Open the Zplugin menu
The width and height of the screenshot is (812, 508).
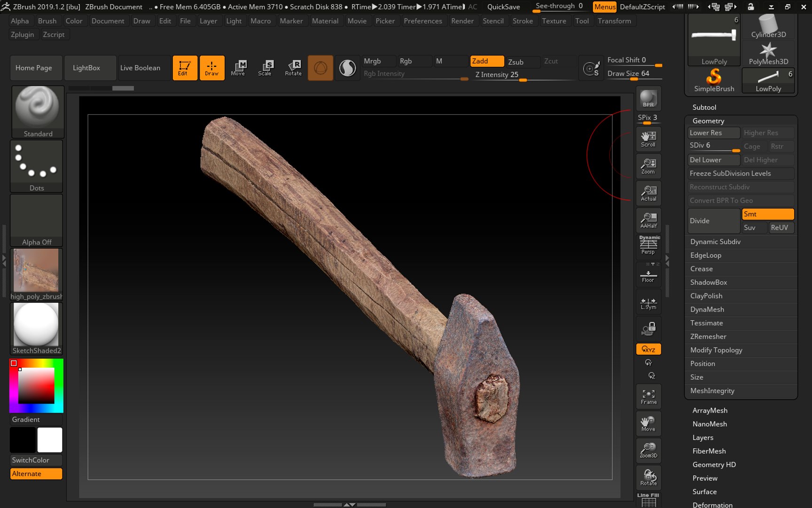[23, 34]
